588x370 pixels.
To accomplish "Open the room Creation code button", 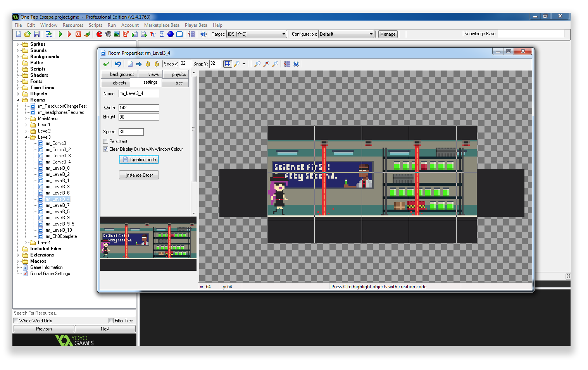I will pos(139,160).
